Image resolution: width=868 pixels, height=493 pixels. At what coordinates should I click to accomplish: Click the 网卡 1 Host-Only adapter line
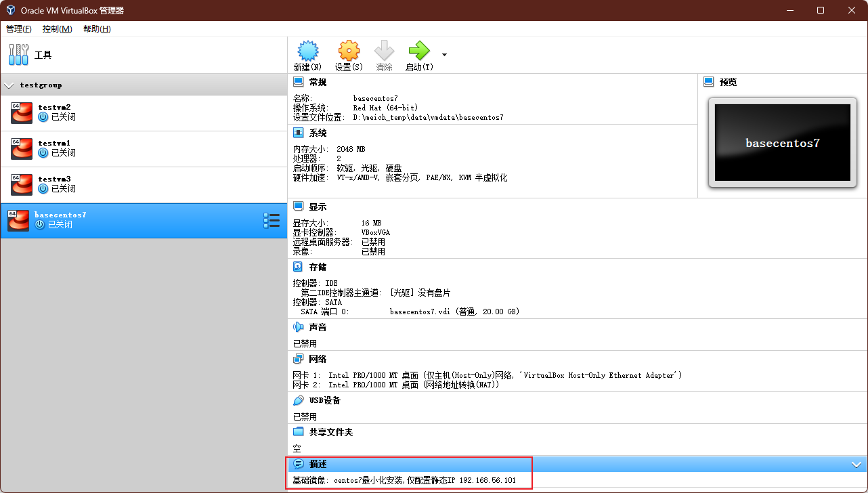coord(487,375)
